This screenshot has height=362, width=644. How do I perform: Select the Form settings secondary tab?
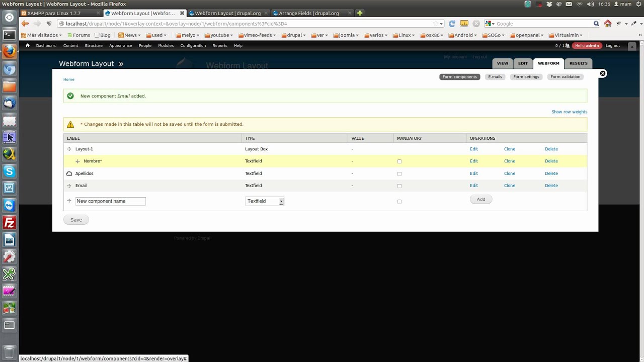click(x=526, y=77)
